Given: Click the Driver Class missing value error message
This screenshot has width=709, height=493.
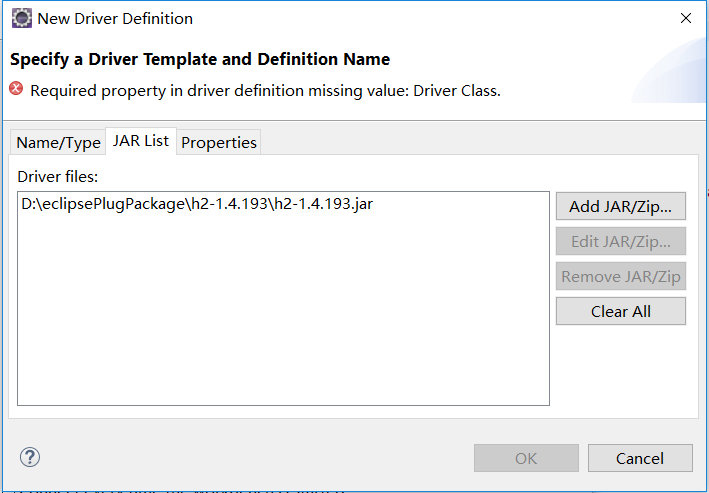Looking at the screenshot, I should pos(265,90).
